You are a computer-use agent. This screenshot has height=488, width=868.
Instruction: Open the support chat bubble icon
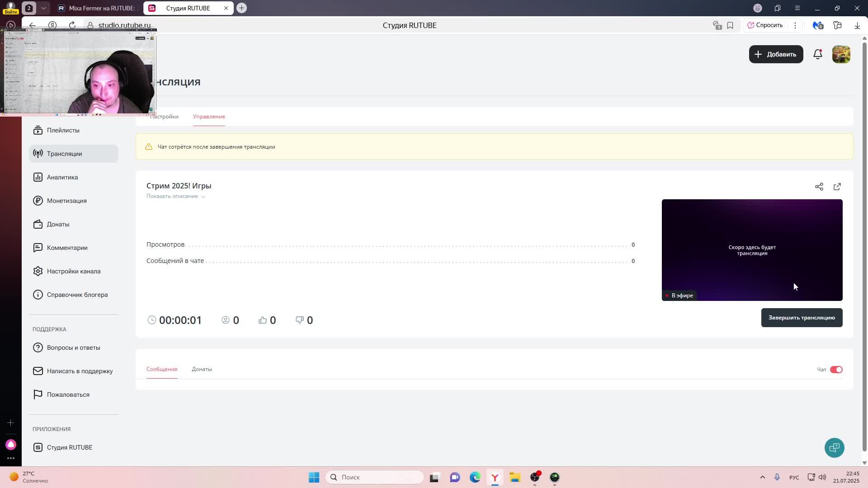(834, 447)
